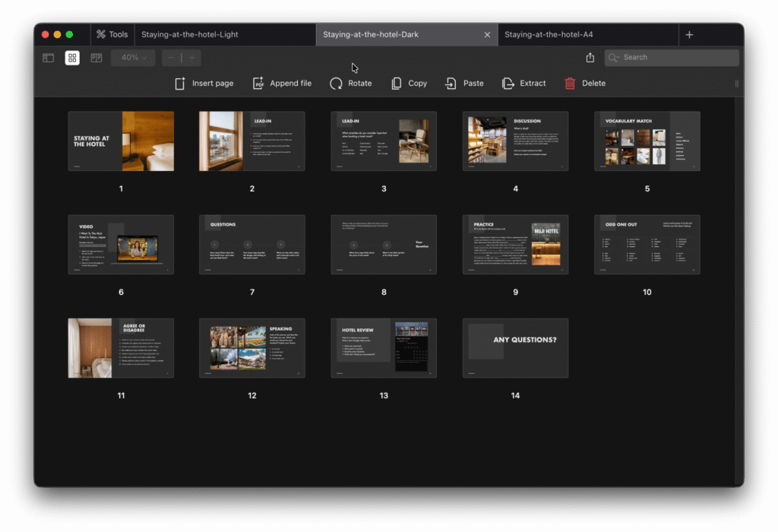The width and height of the screenshot is (778, 532).
Task: Toggle the two-page reading view
Action: coord(96,58)
